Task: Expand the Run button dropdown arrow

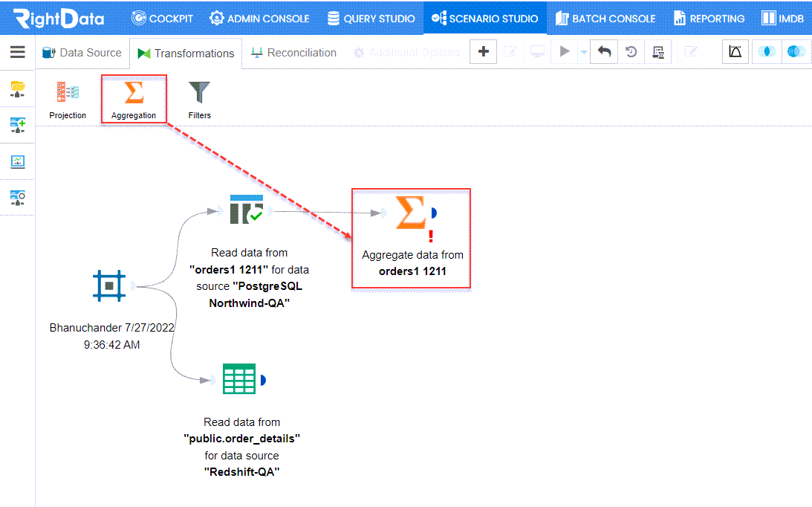Action: point(584,52)
